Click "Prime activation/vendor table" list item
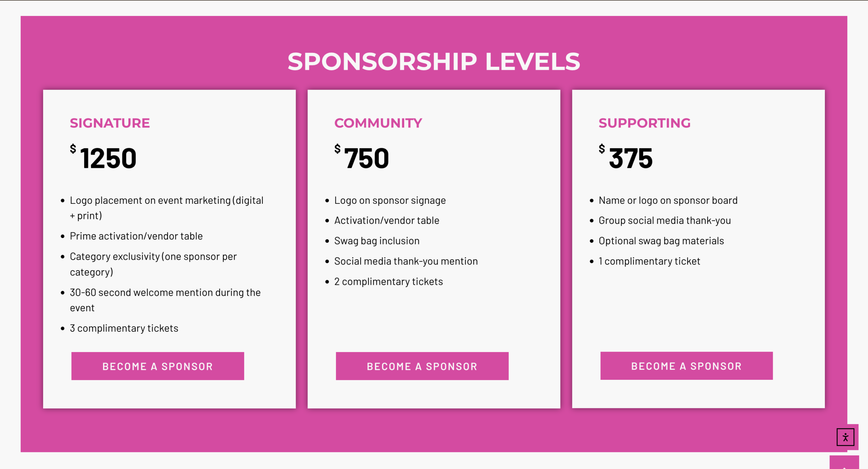Image resolution: width=868 pixels, height=469 pixels. [136, 236]
